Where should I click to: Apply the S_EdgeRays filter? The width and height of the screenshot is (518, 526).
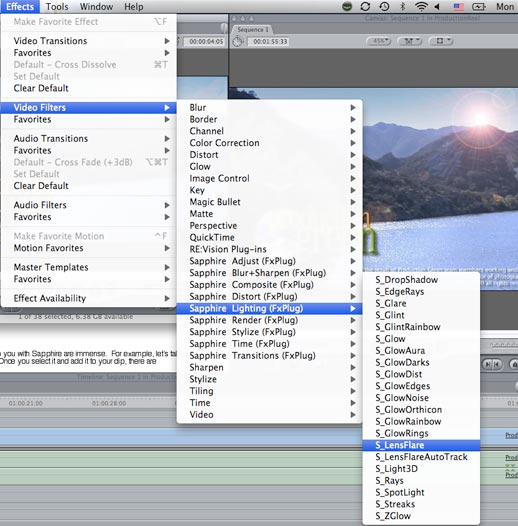(421, 292)
